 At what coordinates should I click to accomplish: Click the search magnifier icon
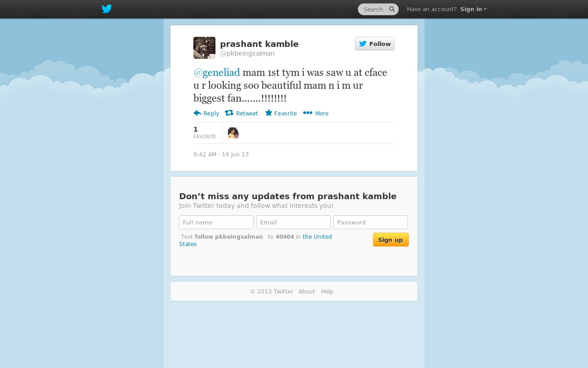pyautogui.click(x=392, y=9)
